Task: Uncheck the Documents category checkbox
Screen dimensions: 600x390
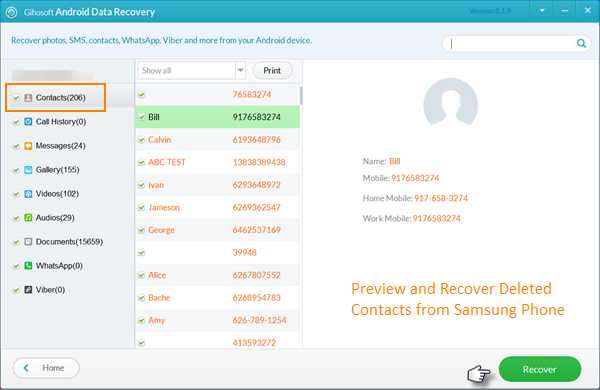Action: [x=16, y=242]
